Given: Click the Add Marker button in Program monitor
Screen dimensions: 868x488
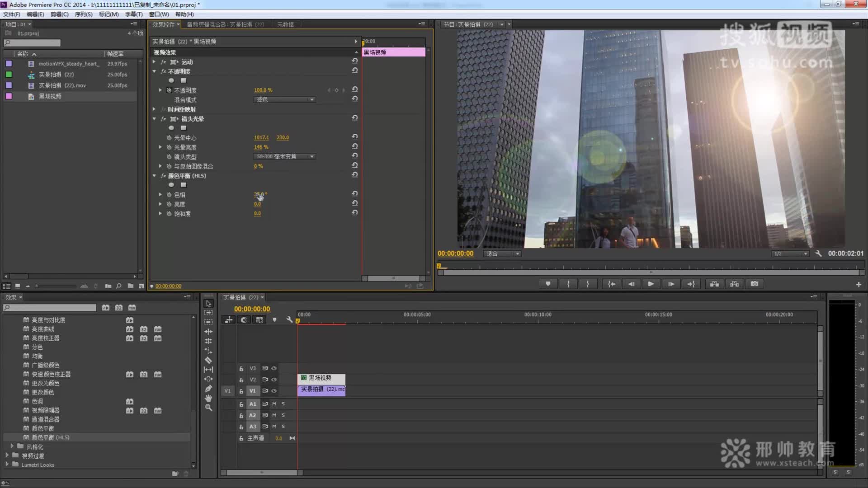Looking at the screenshot, I should [548, 284].
